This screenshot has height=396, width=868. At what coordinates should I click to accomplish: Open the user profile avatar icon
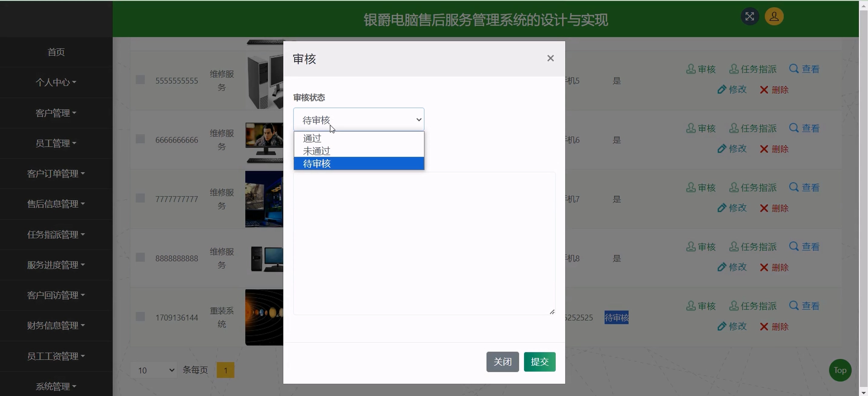click(x=774, y=17)
